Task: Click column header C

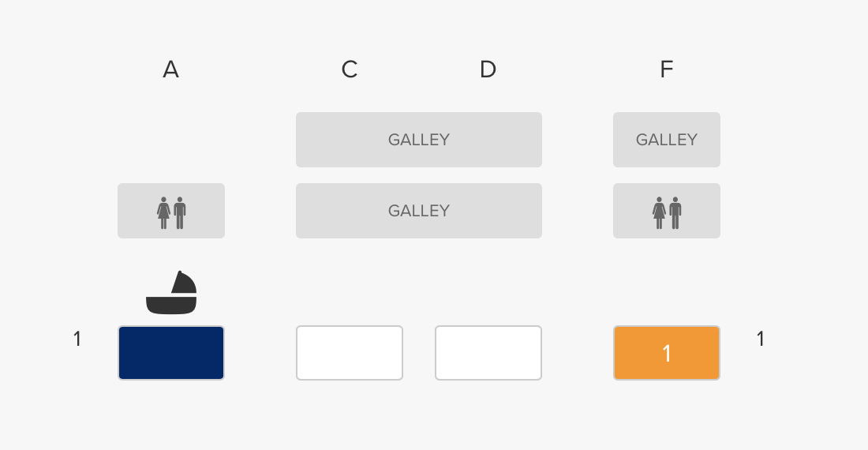Action: click(x=350, y=69)
